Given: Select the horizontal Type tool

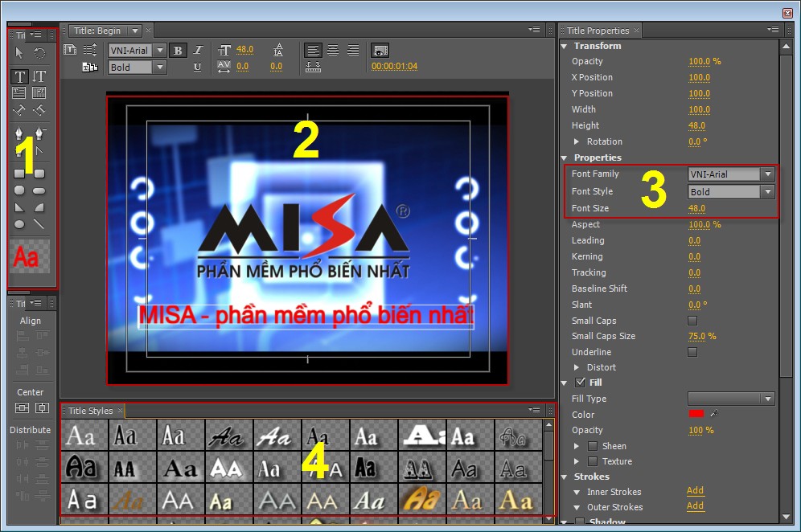Looking at the screenshot, I should pos(19,76).
